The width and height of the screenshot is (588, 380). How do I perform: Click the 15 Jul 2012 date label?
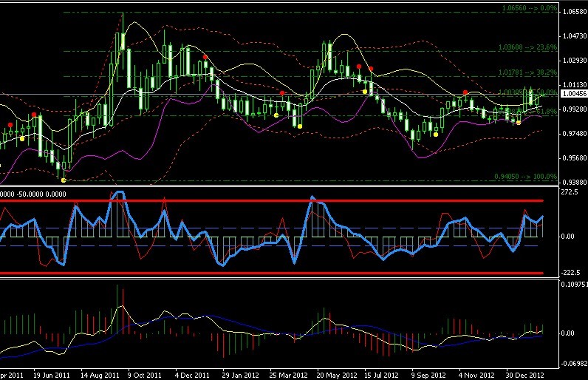381,375
